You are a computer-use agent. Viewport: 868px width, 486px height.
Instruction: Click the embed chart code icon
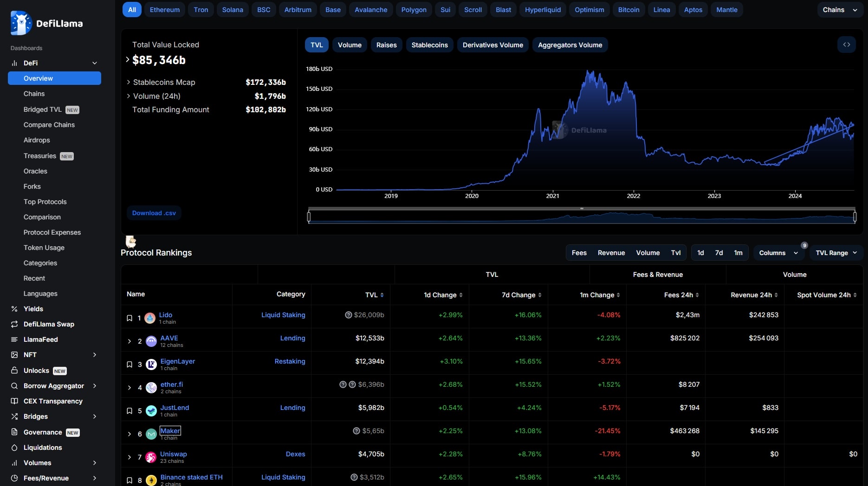[847, 45]
